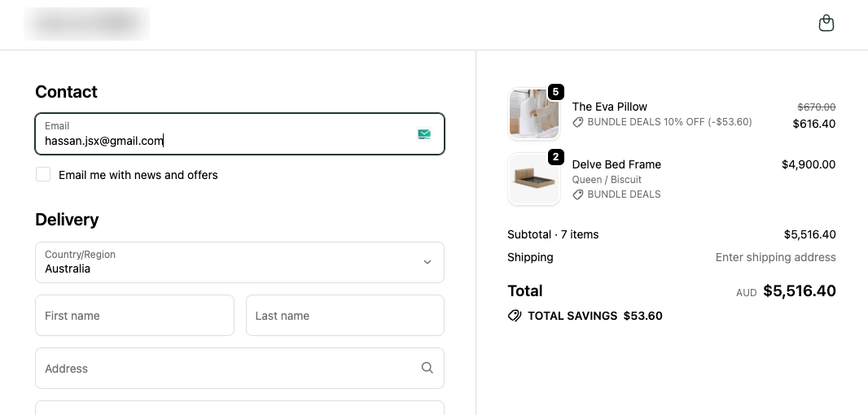
Task: Click Enter shipping address text
Action: pyautogui.click(x=775, y=257)
